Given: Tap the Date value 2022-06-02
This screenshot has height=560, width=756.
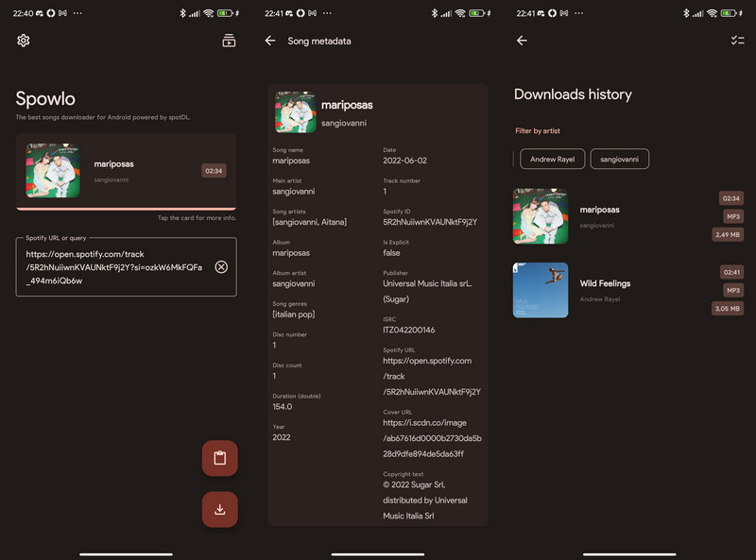Looking at the screenshot, I should [x=405, y=161].
